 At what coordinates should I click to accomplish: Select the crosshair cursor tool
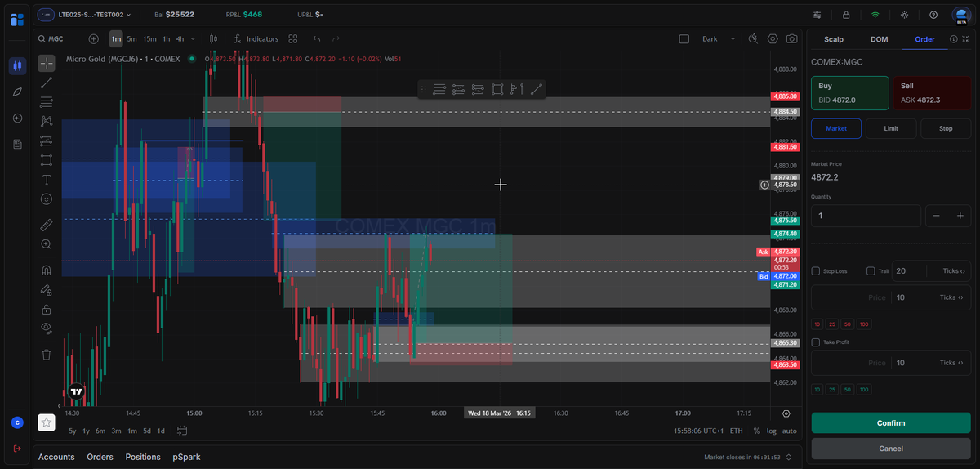click(47, 63)
